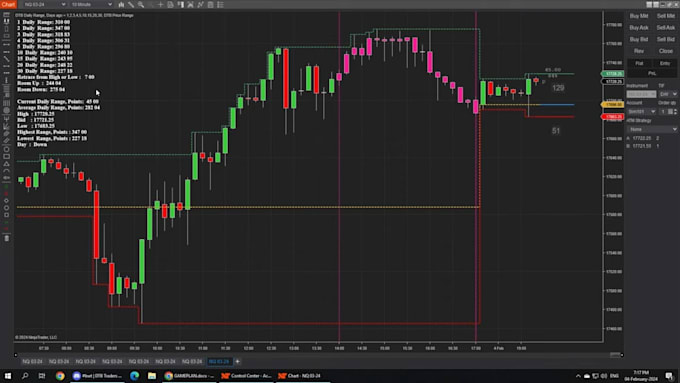Select the line drawing tool in sidebar

coord(7,59)
